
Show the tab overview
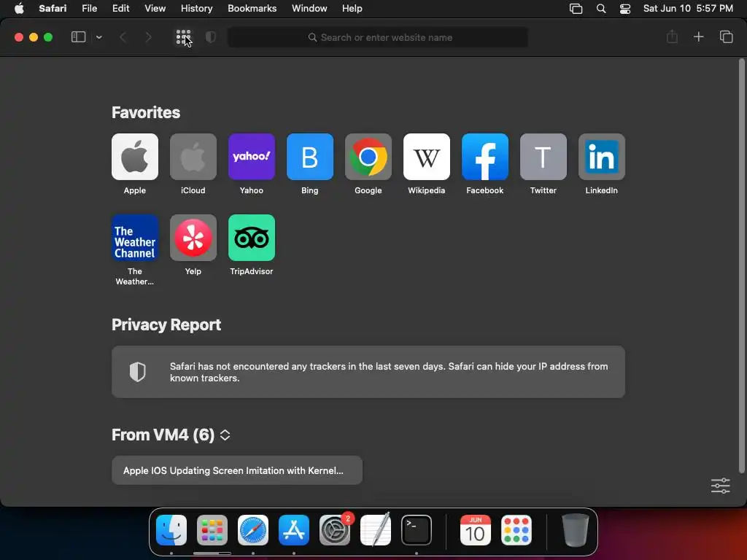click(726, 36)
